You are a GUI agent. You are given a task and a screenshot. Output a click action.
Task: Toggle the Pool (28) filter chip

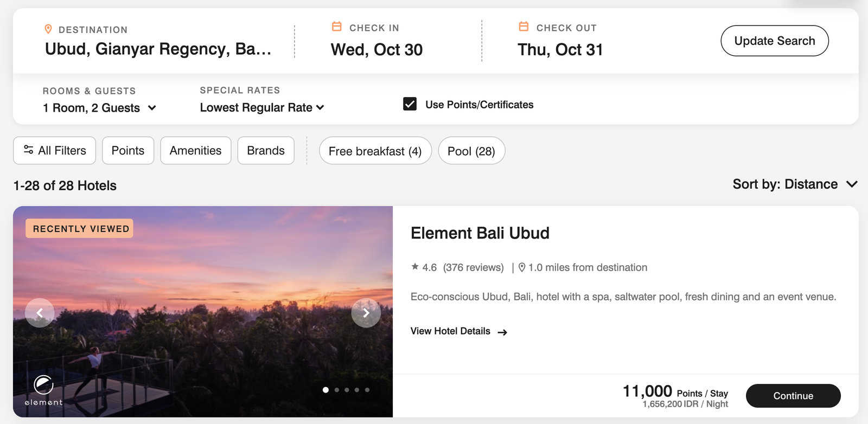pyautogui.click(x=471, y=151)
